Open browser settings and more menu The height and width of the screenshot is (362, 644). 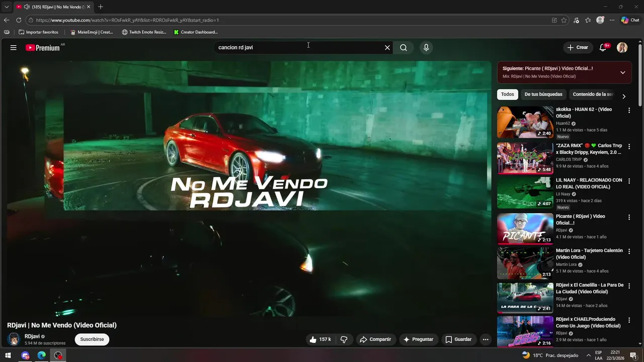pos(612,20)
